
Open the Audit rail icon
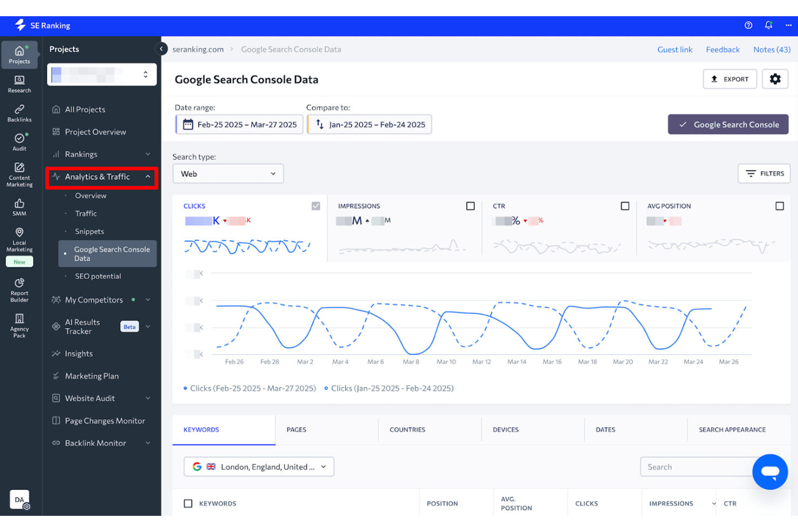pos(19,142)
